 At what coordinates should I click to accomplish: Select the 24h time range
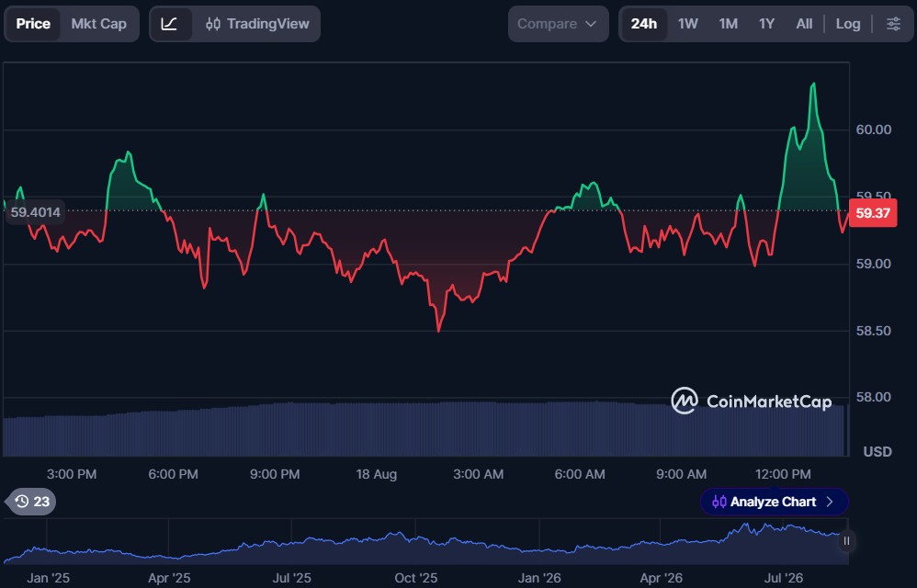[643, 24]
